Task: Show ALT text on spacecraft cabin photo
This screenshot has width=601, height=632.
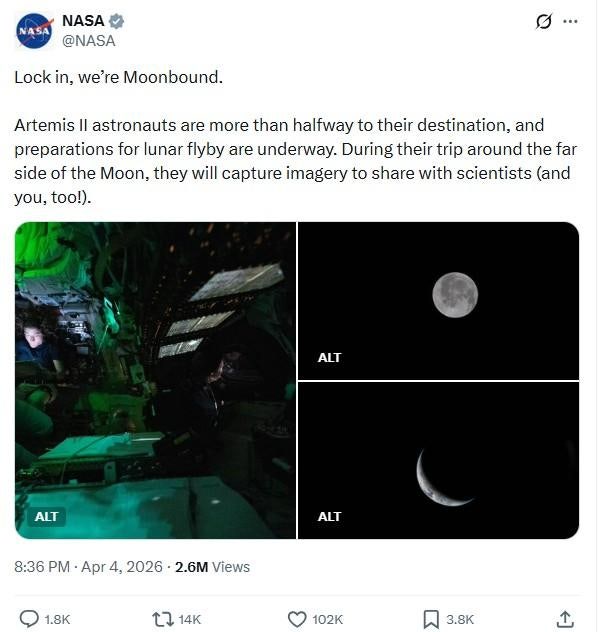Action: click(x=47, y=517)
